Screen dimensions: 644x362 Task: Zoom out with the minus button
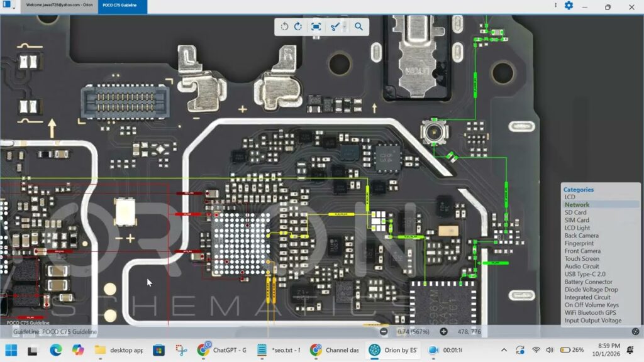point(384,332)
